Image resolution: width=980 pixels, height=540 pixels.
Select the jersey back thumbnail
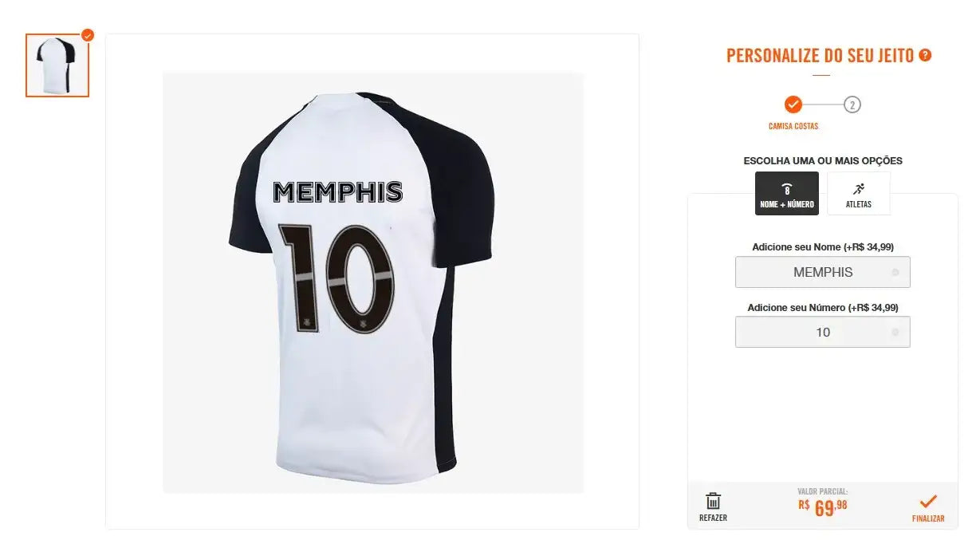57,66
